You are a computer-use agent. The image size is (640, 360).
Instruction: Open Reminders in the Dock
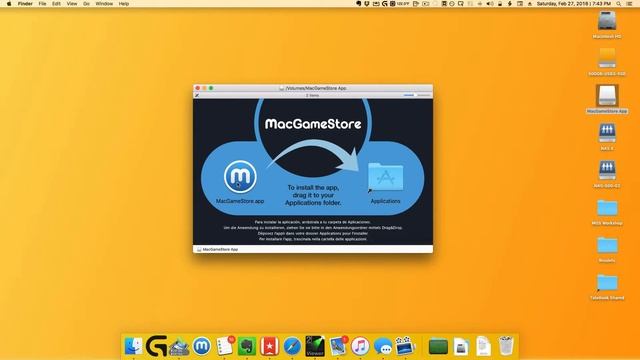(224, 346)
